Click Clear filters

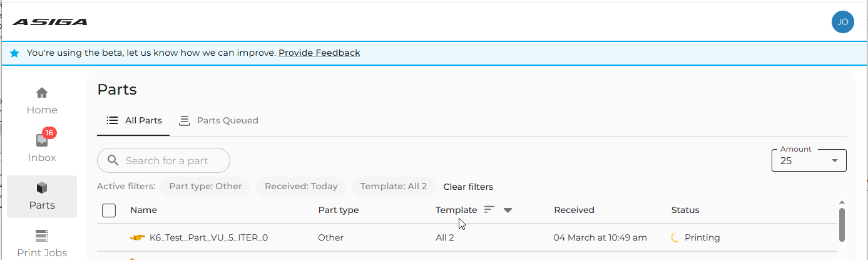click(468, 187)
